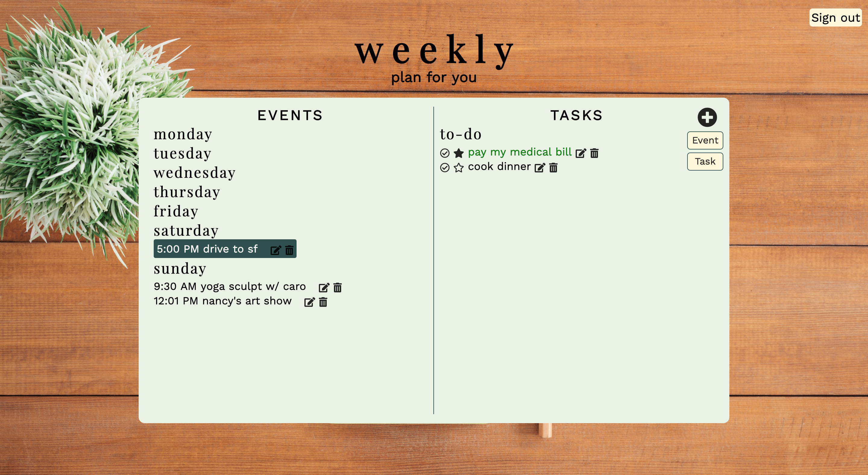Click the Task button to add new task
868x475 pixels.
(x=705, y=162)
